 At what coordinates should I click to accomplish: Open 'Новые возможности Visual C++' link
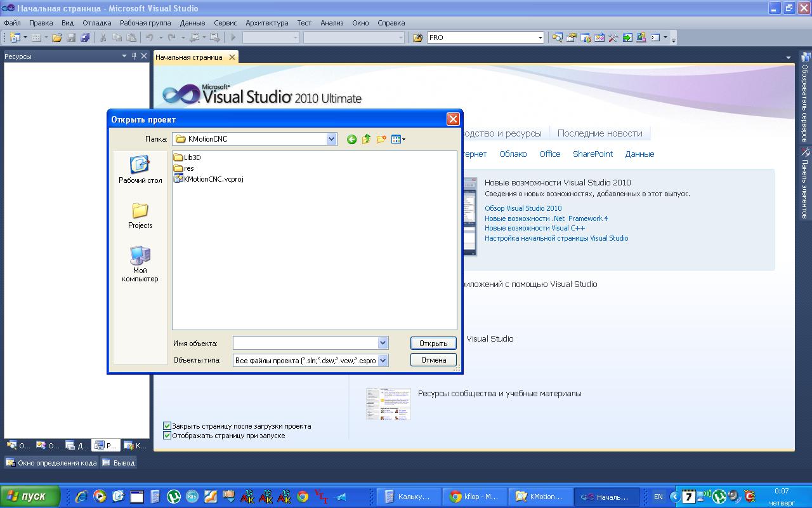click(535, 228)
